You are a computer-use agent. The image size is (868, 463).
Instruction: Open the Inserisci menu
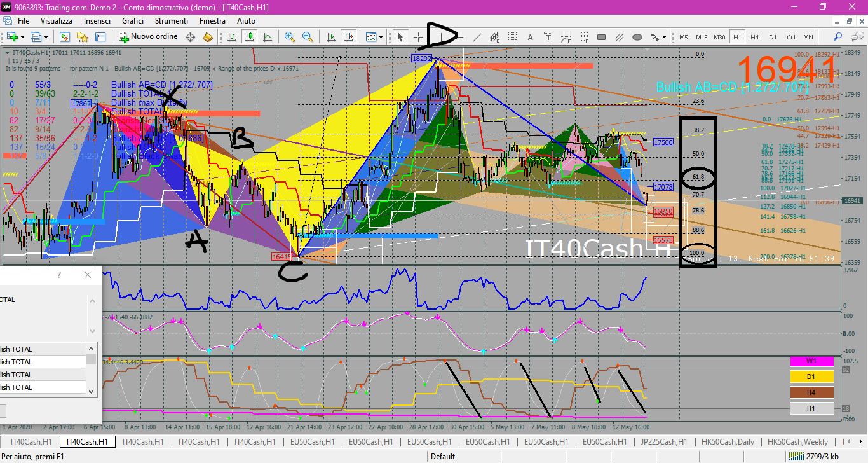97,21
